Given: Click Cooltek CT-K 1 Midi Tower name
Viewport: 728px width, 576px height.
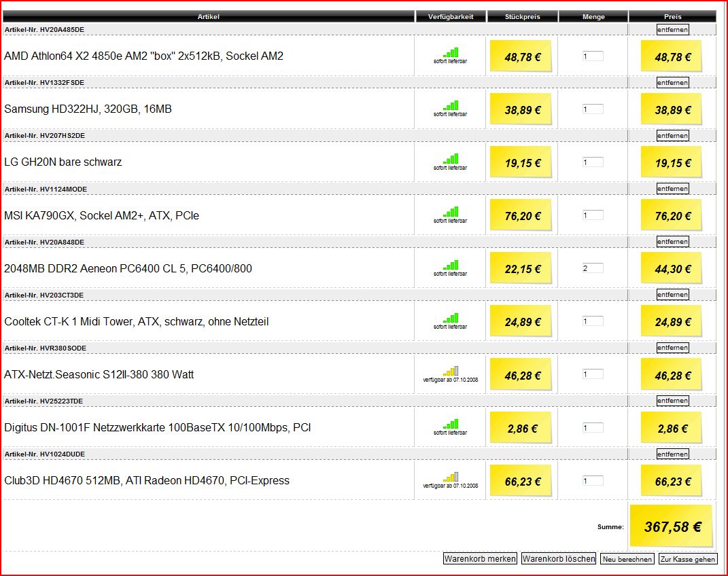Looking at the screenshot, I should click(x=136, y=321).
